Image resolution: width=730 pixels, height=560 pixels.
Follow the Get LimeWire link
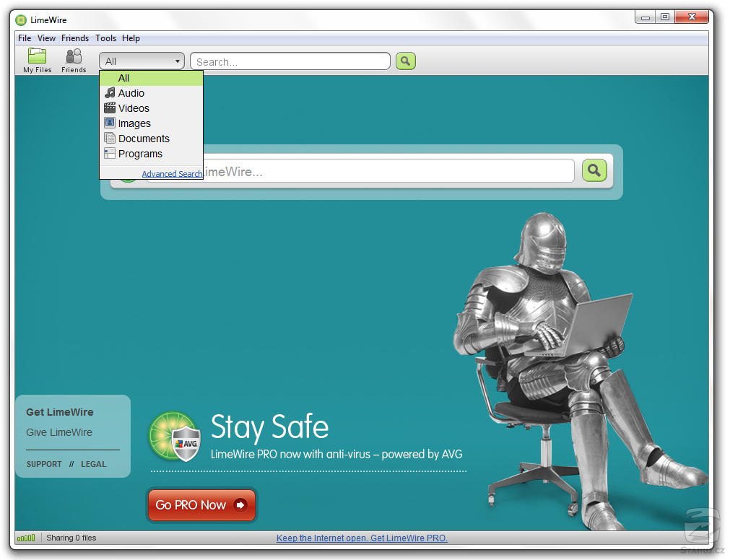pyautogui.click(x=60, y=412)
